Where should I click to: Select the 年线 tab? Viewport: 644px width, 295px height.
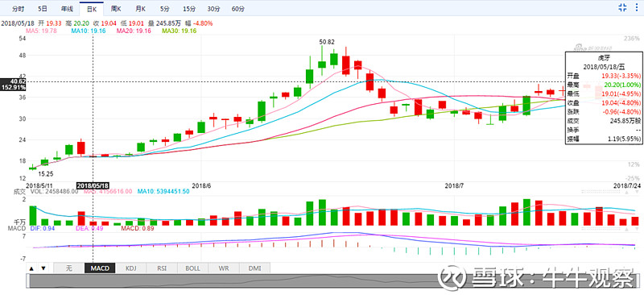pos(67,9)
